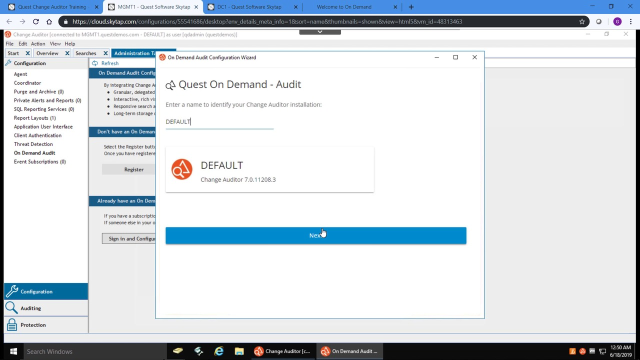The width and height of the screenshot is (640, 360).
Task: Open the Protection section with padlock icon
Action: click(x=46, y=325)
